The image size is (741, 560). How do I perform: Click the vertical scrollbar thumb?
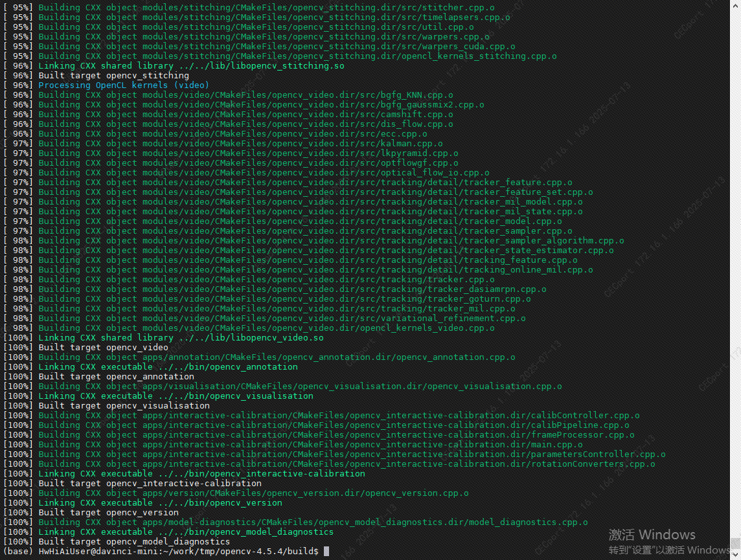tap(735, 543)
